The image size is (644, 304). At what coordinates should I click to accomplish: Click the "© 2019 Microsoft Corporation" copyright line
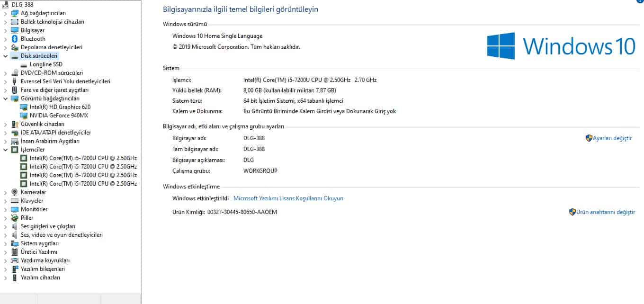tap(236, 47)
